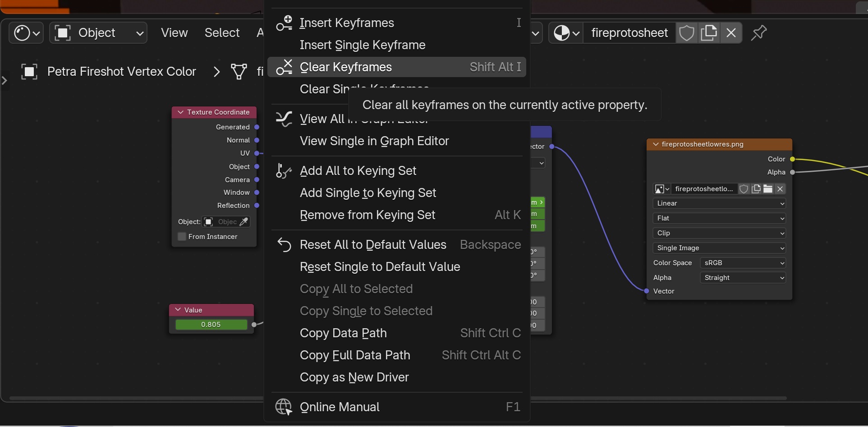Choose Copy Full Data Path
Viewport: 868px width, 427px height.
coord(397,355)
